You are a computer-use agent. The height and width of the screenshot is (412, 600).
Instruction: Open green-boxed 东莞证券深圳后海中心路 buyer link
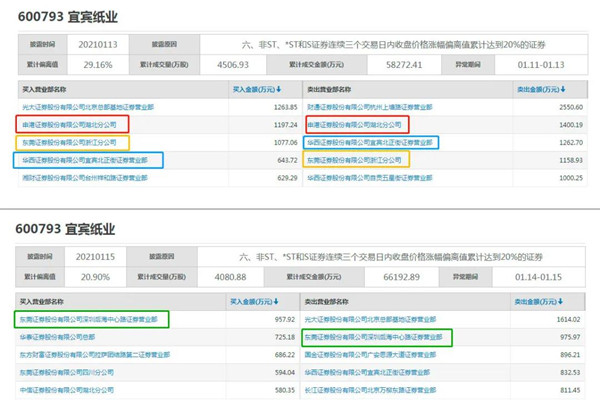[88, 319]
